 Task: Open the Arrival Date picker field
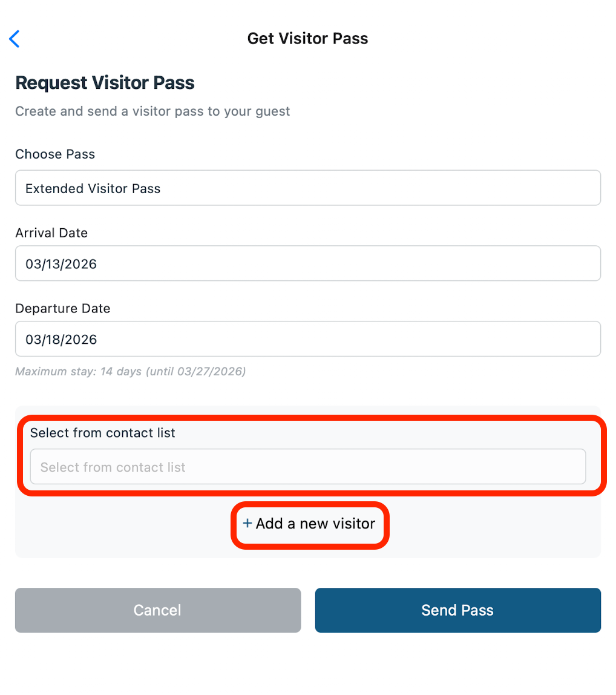coord(307,263)
